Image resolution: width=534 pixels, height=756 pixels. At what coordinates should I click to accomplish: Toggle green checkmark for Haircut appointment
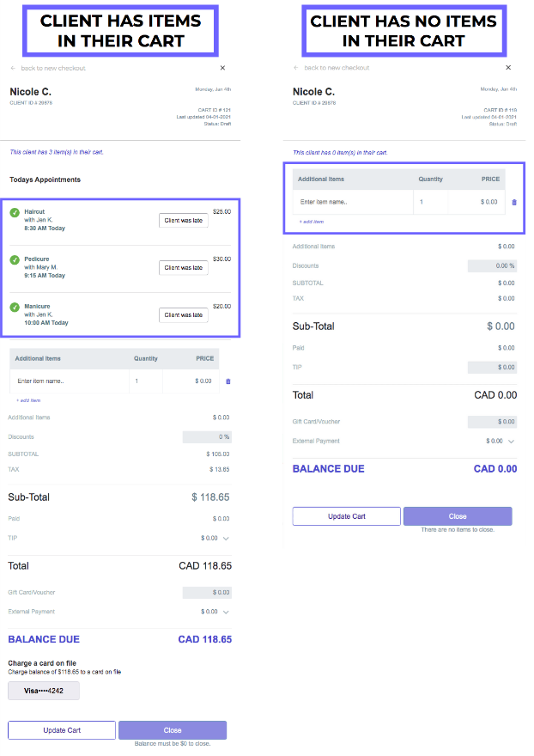pyautogui.click(x=15, y=212)
